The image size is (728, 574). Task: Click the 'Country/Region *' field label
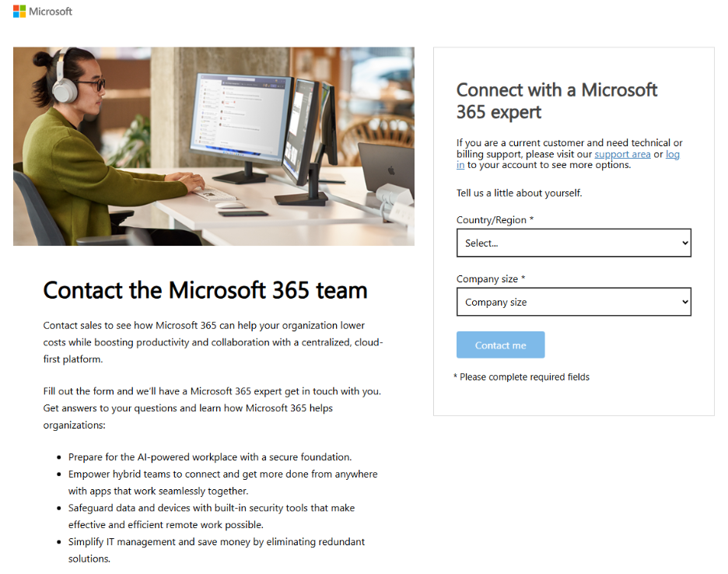pyautogui.click(x=495, y=220)
